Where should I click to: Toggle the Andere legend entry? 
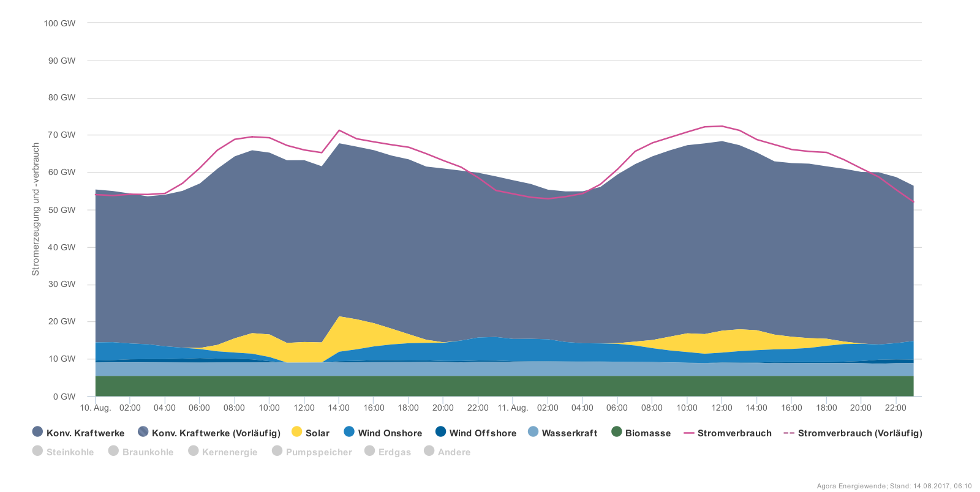click(447, 452)
